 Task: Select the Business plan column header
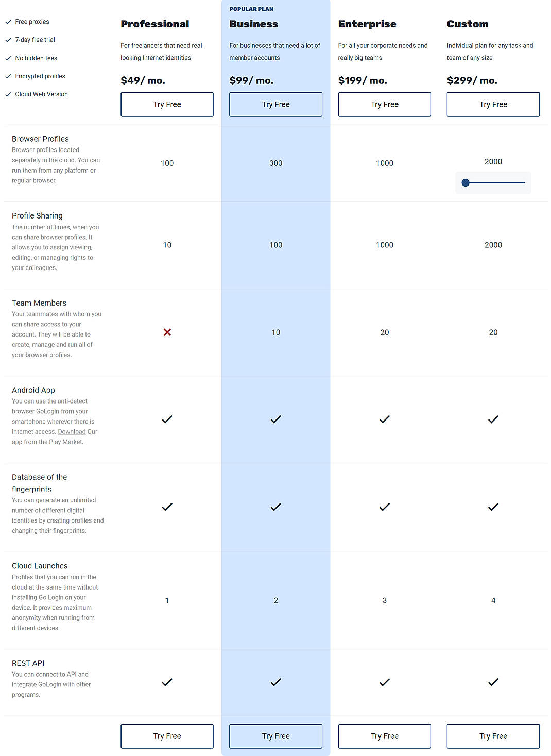[x=254, y=24]
